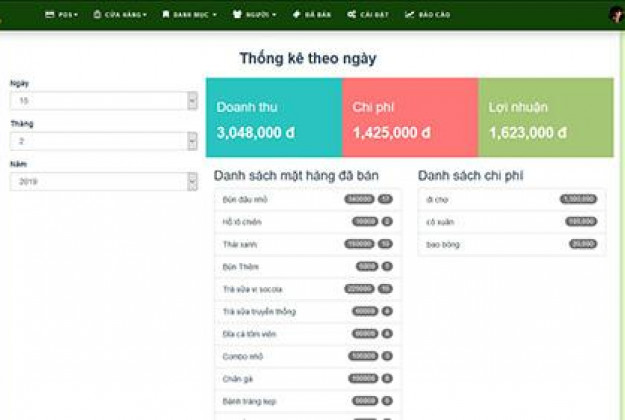Open the user avatar in top-right corner

pos(616,14)
